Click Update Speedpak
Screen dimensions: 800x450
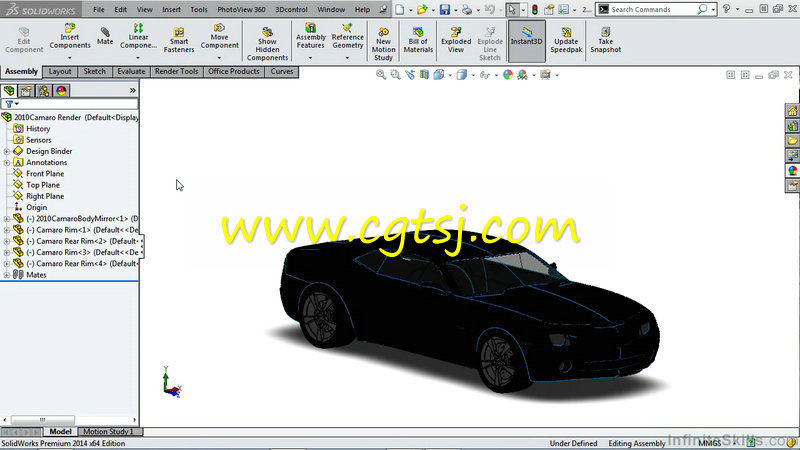pyautogui.click(x=566, y=40)
